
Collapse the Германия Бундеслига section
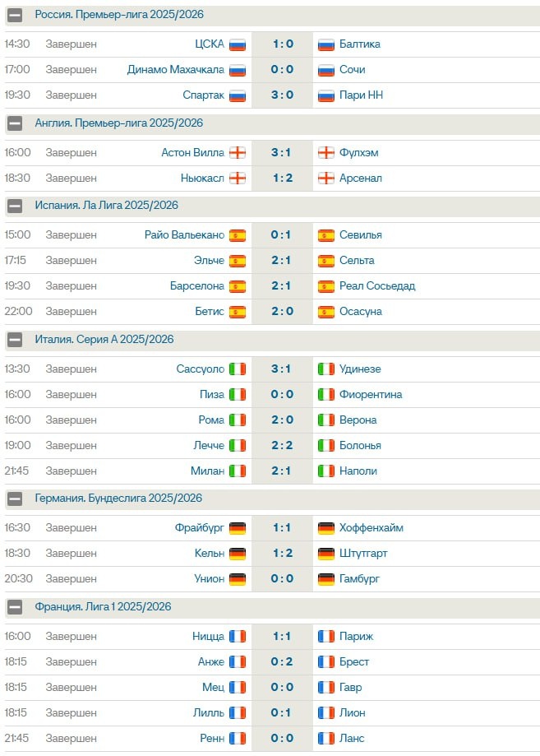tap(15, 499)
